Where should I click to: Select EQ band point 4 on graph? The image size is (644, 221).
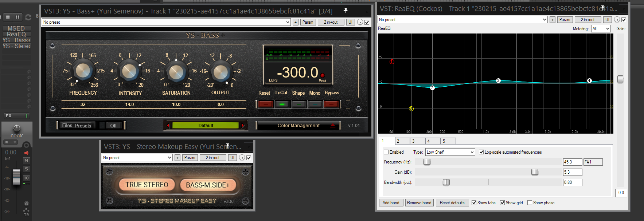pyautogui.click(x=589, y=80)
